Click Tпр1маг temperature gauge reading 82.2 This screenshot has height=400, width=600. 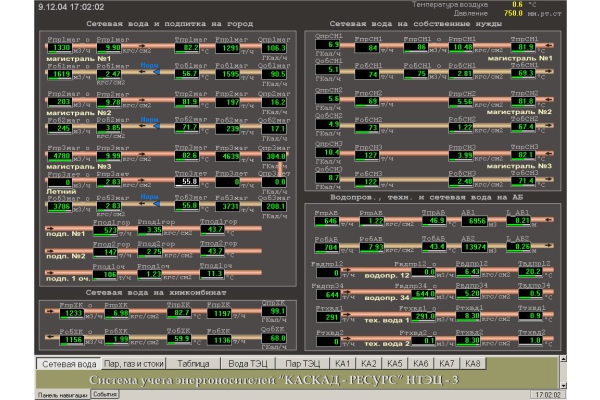[x=185, y=47]
